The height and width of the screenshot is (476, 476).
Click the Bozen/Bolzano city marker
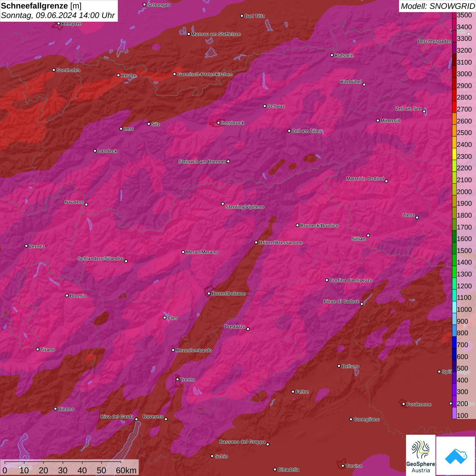(x=209, y=293)
